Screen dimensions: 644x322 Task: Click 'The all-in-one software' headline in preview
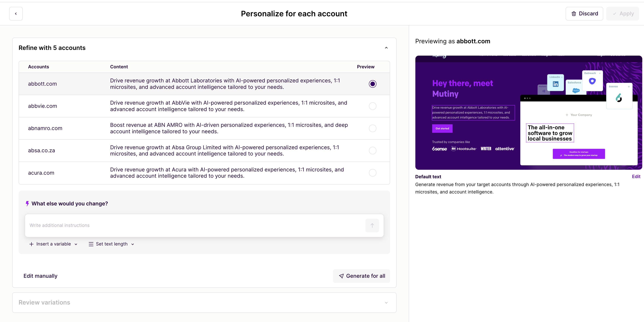[x=550, y=133]
